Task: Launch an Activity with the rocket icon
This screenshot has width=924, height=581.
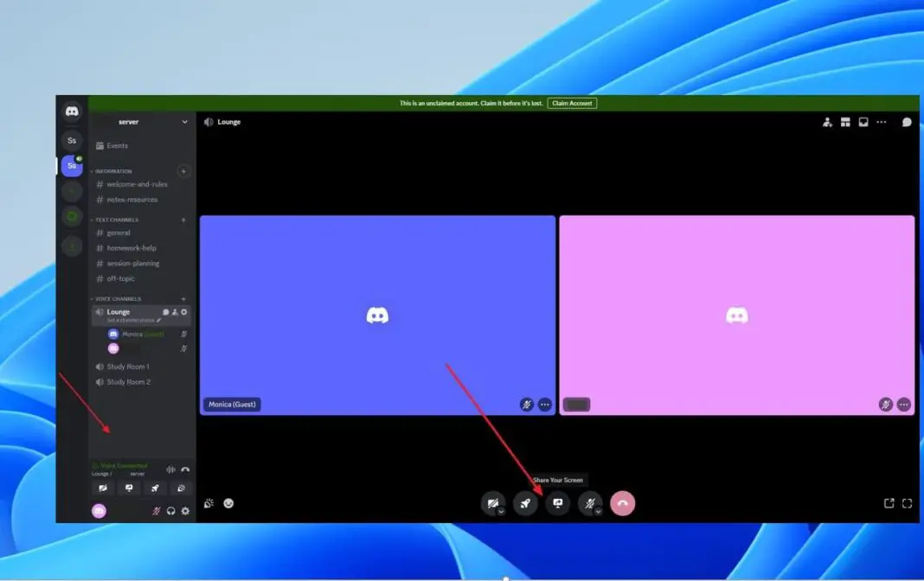Action: tap(525, 503)
